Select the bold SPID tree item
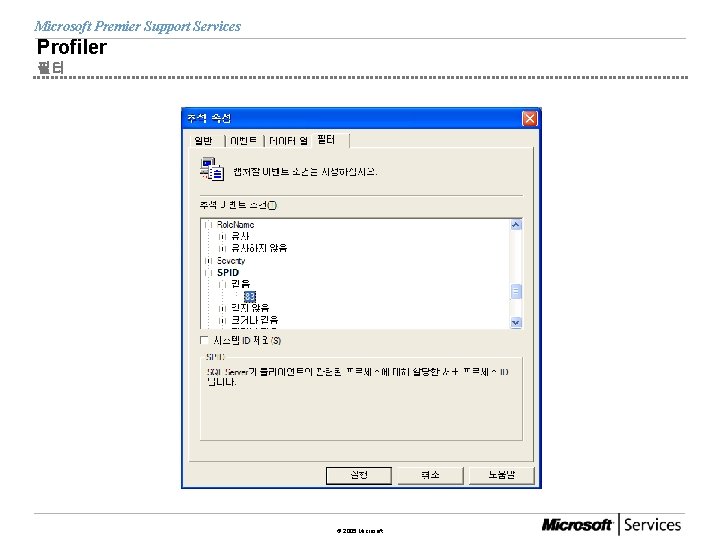The image size is (720, 540). 228,272
